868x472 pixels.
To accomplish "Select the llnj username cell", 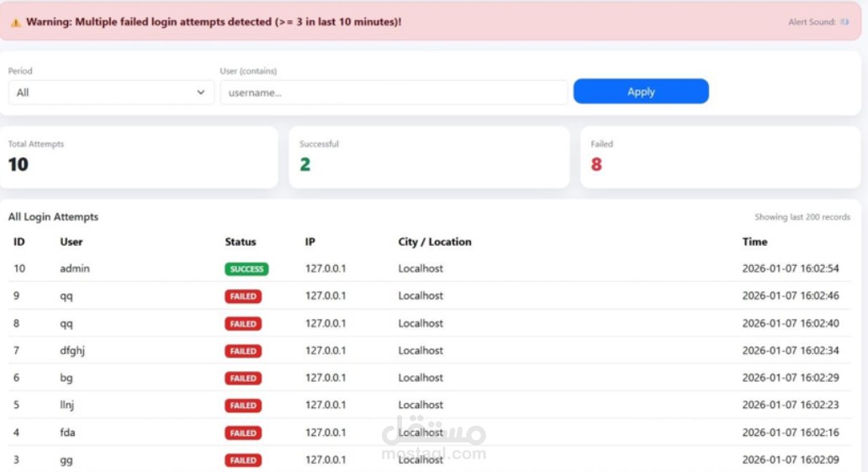I will 67,405.
